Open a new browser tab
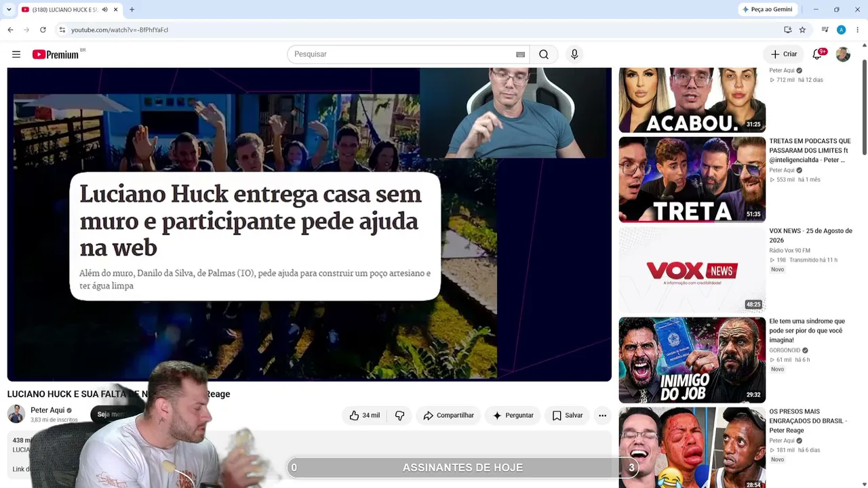This screenshot has height=488, width=868. tap(132, 9)
